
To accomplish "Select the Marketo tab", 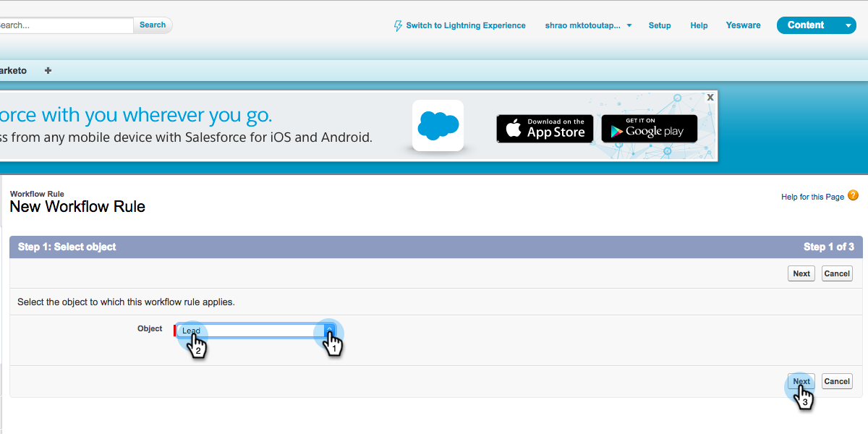I will pyautogui.click(x=13, y=70).
